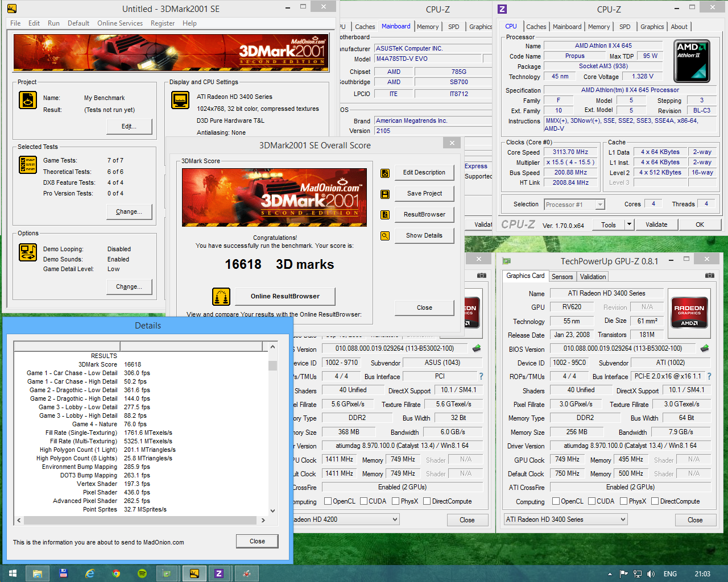Click the Validate button in CPU-Z
The width and height of the screenshot is (728, 582).
click(656, 225)
